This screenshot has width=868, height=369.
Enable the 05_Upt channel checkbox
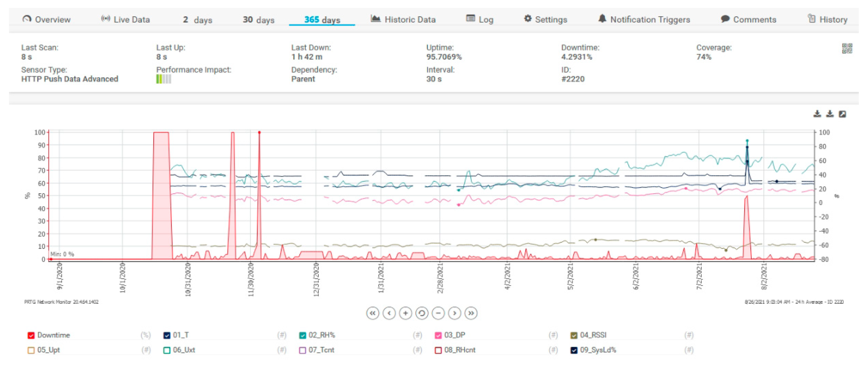coord(31,350)
